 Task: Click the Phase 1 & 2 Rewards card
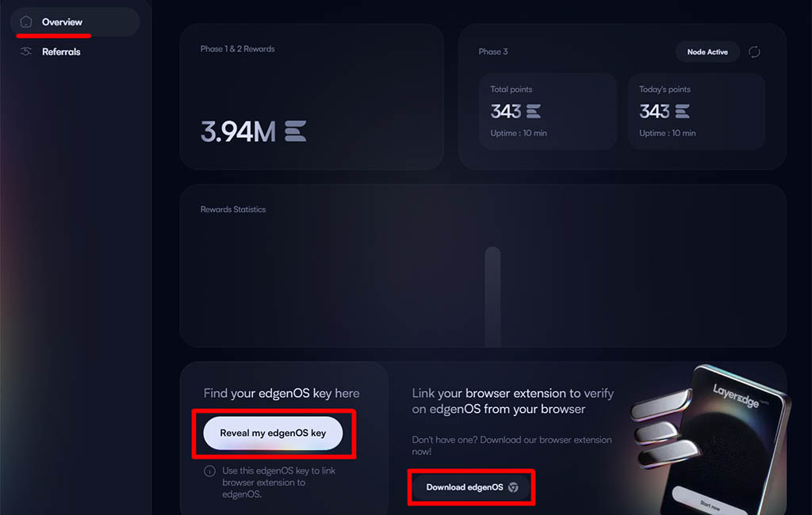coord(312,97)
